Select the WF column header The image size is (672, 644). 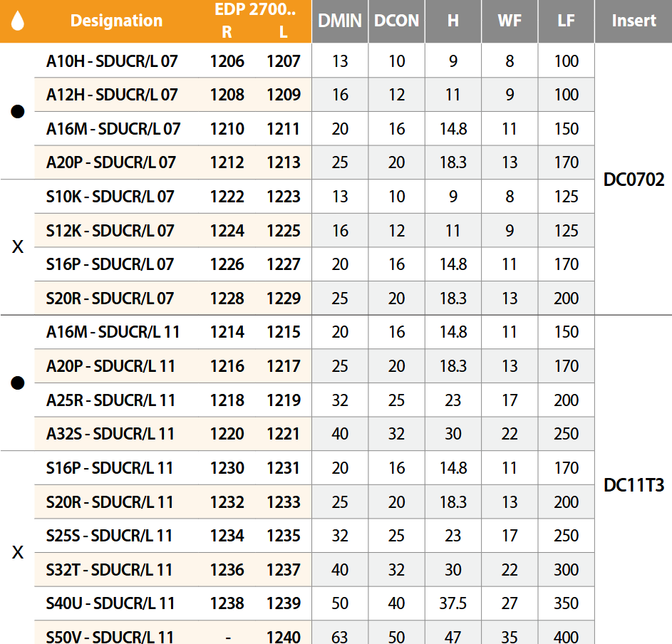tap(510, 21)
